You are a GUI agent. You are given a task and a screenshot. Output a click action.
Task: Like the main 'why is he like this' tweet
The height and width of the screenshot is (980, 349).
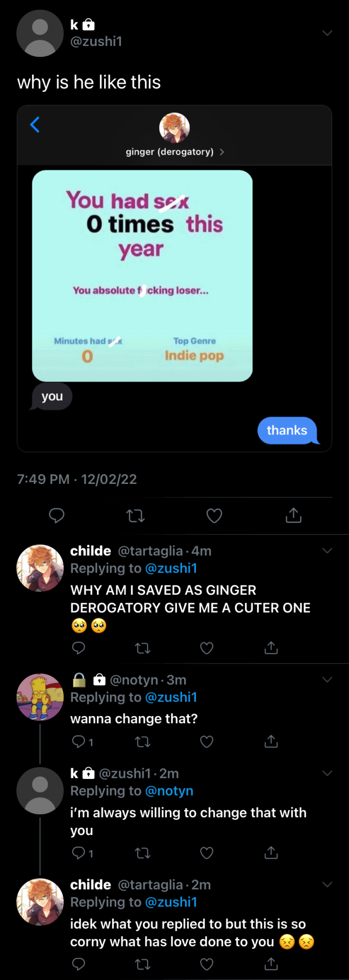(214, 516)
